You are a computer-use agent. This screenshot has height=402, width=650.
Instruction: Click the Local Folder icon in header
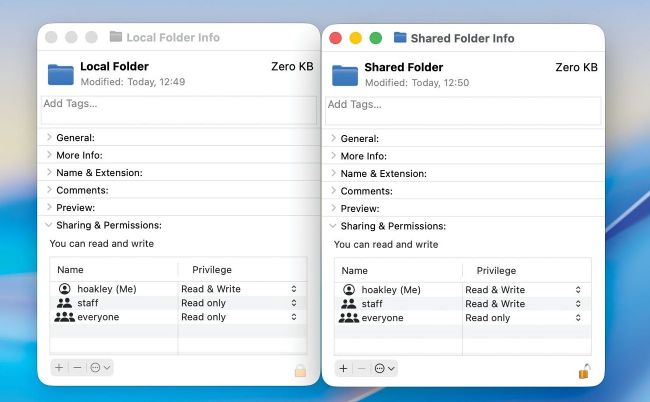coord(61,74)
